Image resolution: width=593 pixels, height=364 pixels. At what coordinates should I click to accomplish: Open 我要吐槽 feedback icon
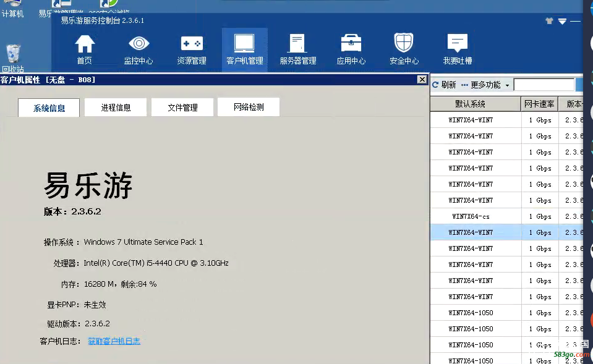(457, 49)
